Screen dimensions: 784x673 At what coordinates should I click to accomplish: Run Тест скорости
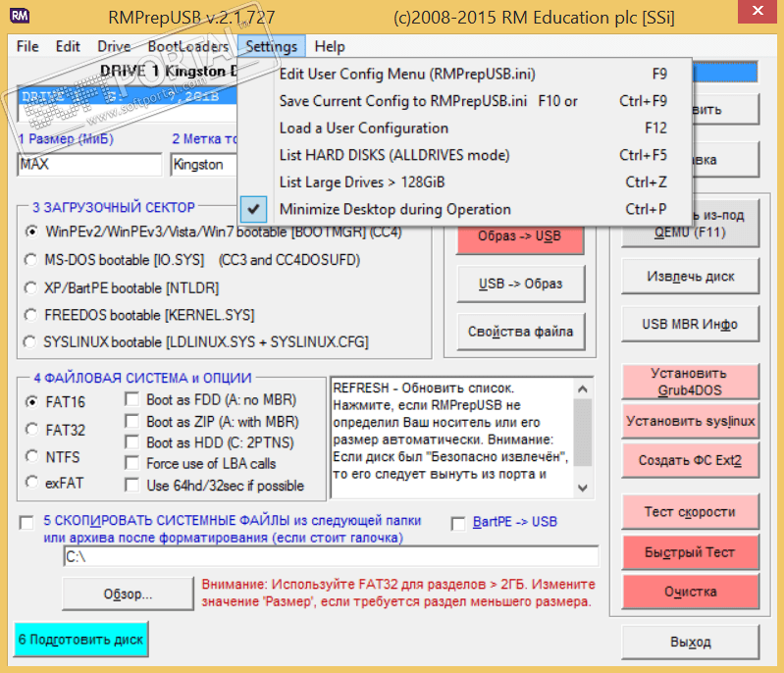[x=690, y=512]
